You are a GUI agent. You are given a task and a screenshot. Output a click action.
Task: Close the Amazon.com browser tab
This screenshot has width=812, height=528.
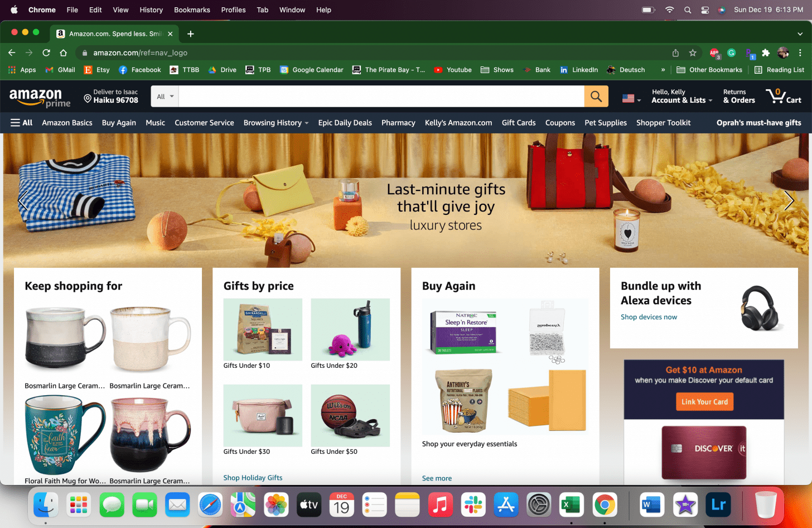click(170, 33)
